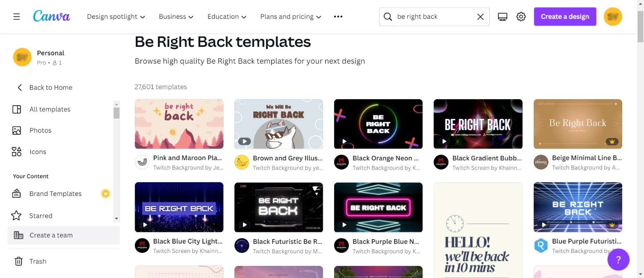
Task: Click the Create a design button
Action: 565,16
